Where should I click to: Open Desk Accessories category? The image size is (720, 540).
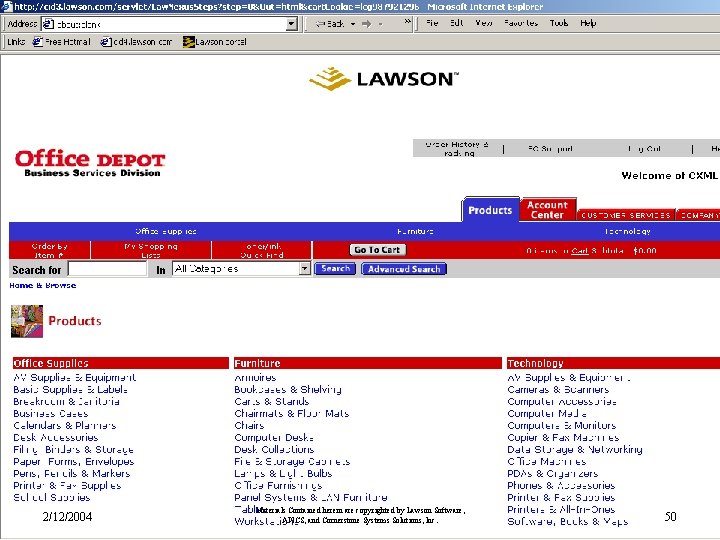[x=56, y=437]
